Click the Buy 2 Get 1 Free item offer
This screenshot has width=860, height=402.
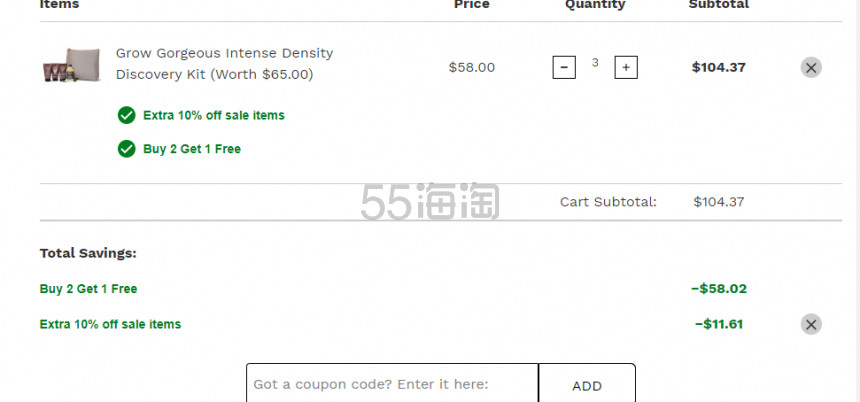pyautogui.click(x=192, y=149)
